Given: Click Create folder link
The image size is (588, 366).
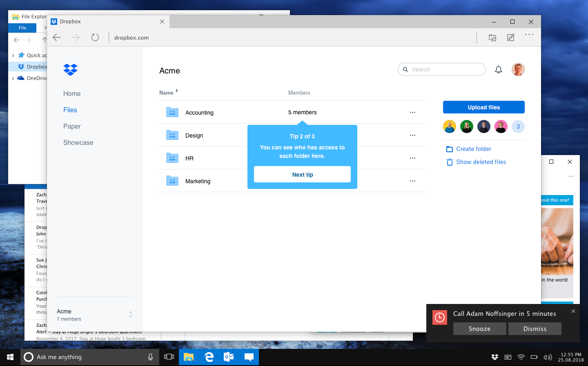Looking at the screenshot, I should pyautogui.click(x=469, y=149).
